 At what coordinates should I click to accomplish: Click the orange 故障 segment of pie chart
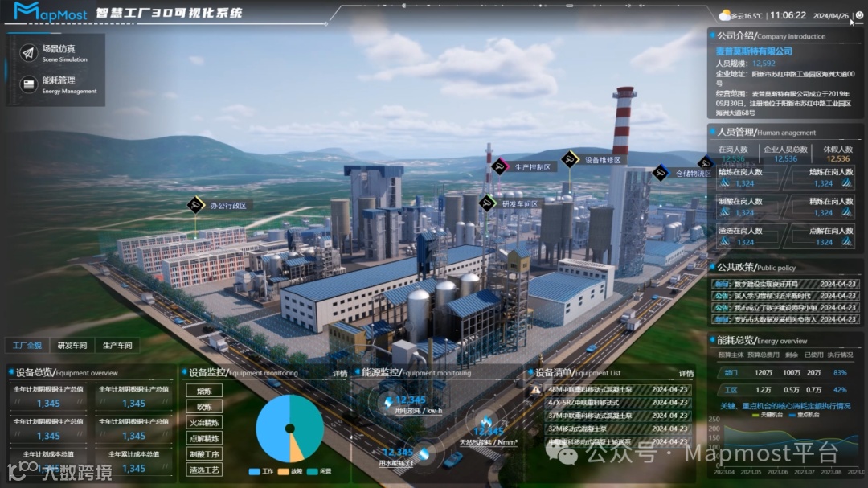coord(297,450)
